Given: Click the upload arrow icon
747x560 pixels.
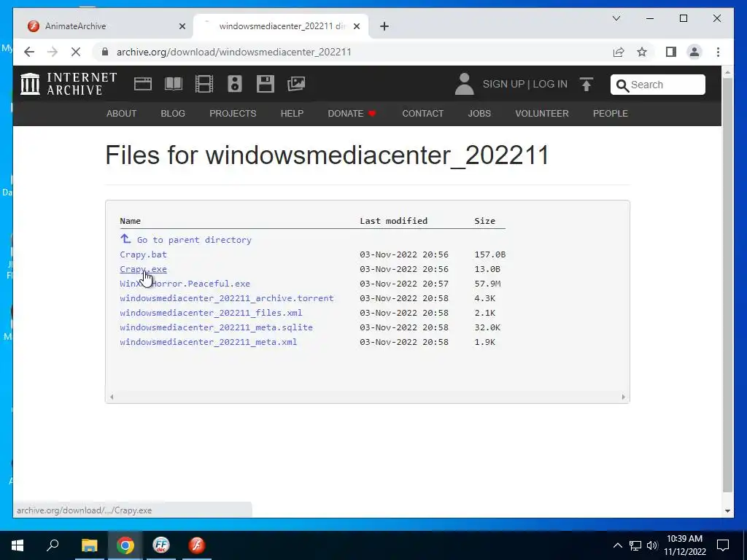Looking at the screenshot, I should [587, 85].
